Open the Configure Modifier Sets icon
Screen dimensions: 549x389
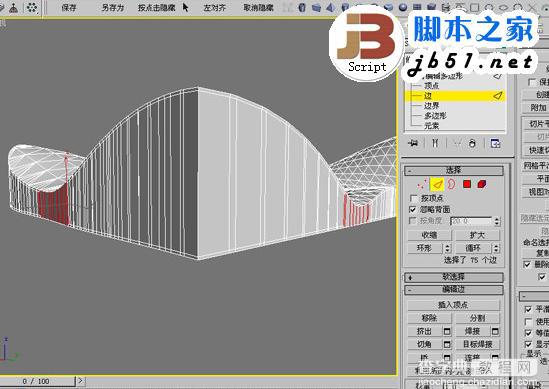(495, 143)
